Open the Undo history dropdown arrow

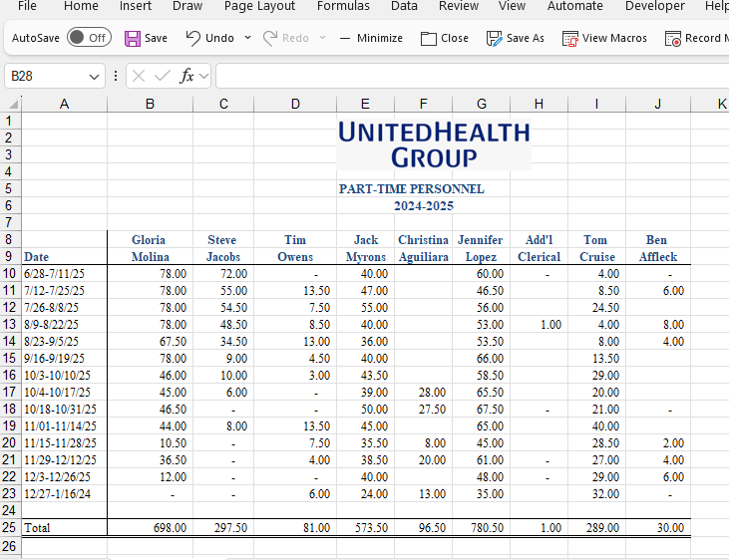pos(247,38)
